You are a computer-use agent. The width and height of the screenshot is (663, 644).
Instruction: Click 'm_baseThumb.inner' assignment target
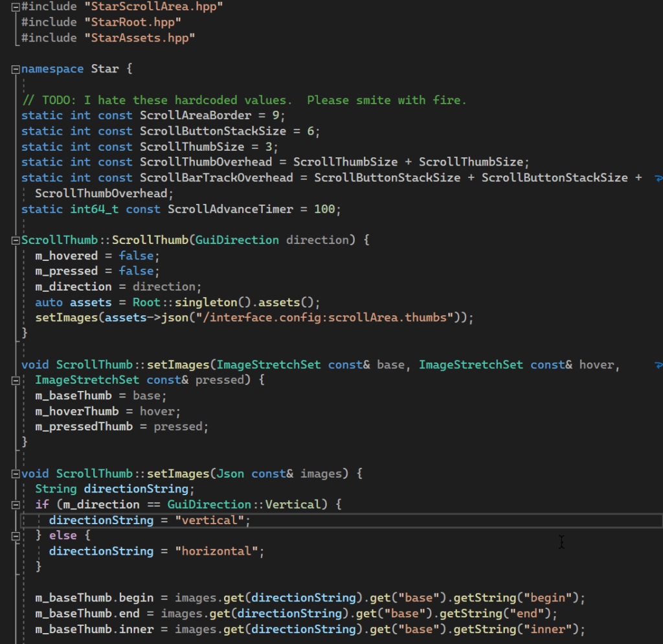pyautogui.click(x=95, y=629)
